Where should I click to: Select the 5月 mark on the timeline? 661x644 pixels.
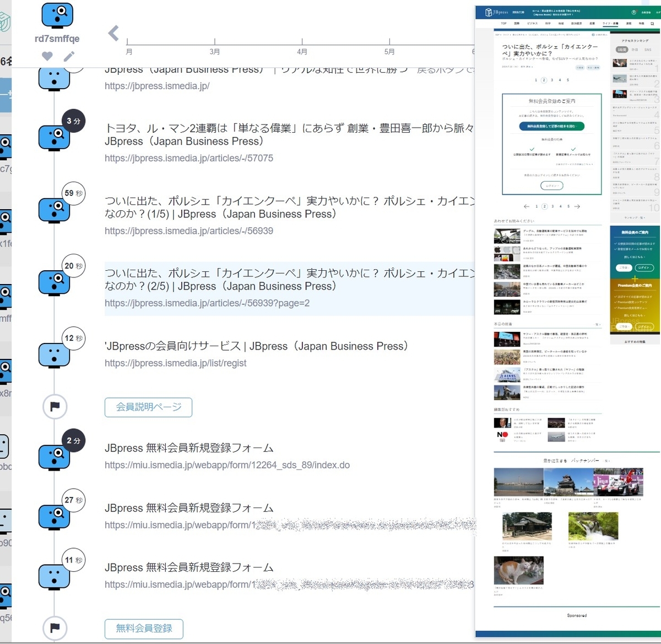pyautogui.click(x=389, y=52)
